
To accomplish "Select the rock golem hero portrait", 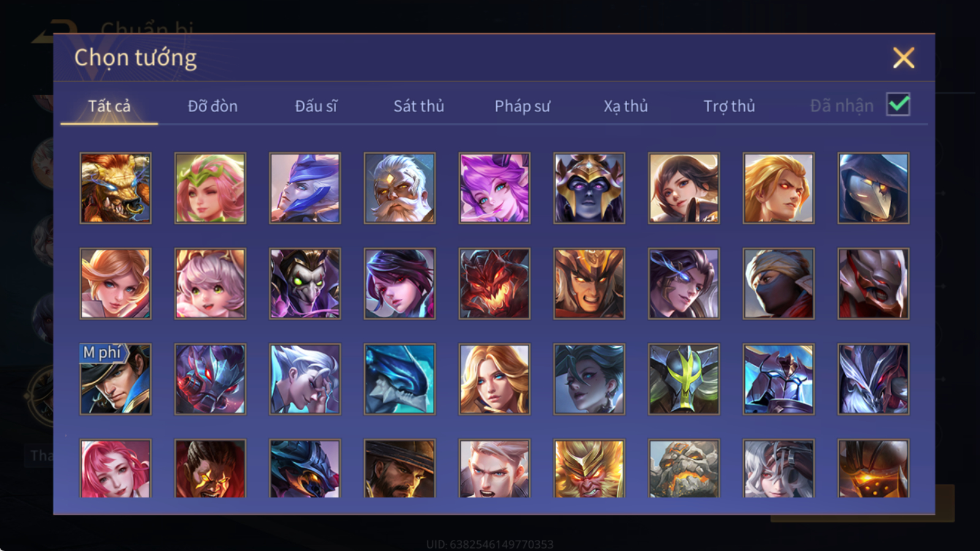I will click(x=684, y=468).
